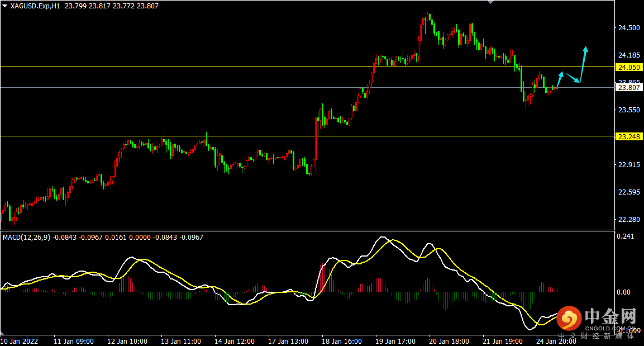Click the MACD(12,26,9) indicator label
The image size is (644, 346).
[26, 238]
